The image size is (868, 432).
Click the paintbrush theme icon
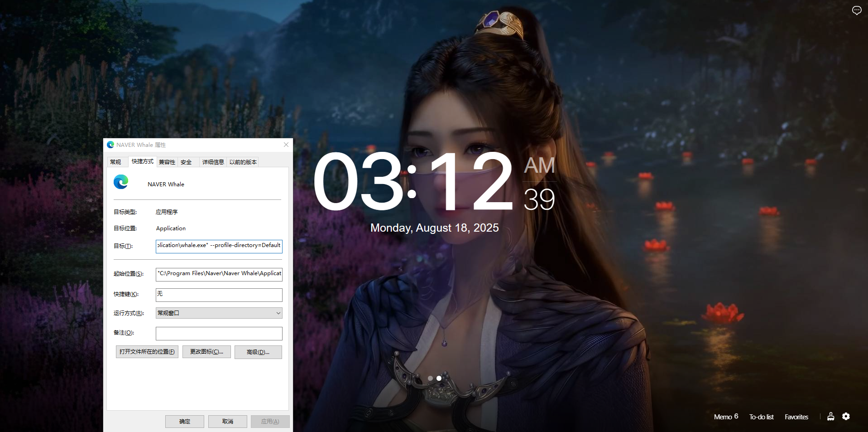pos(830,417)
